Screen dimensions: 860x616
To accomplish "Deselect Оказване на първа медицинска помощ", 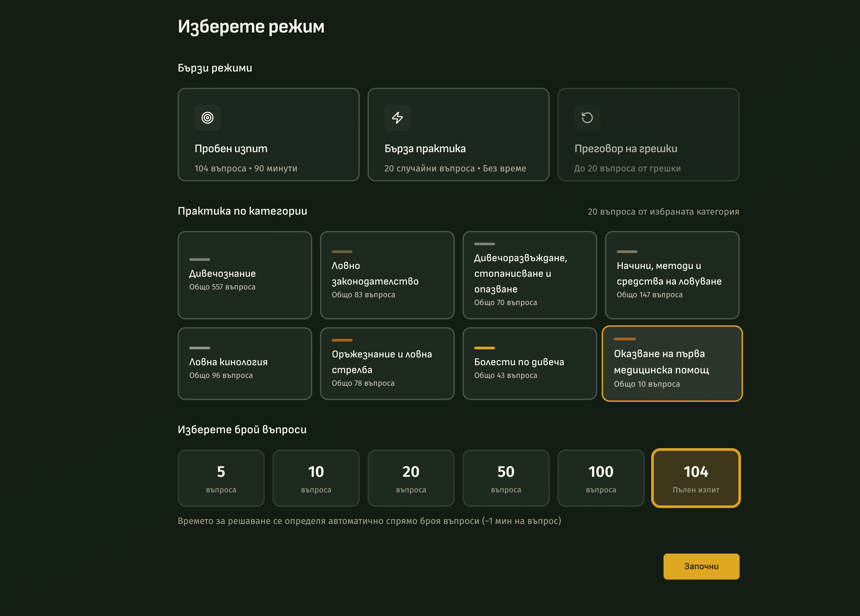I will (x=672, y=364).
